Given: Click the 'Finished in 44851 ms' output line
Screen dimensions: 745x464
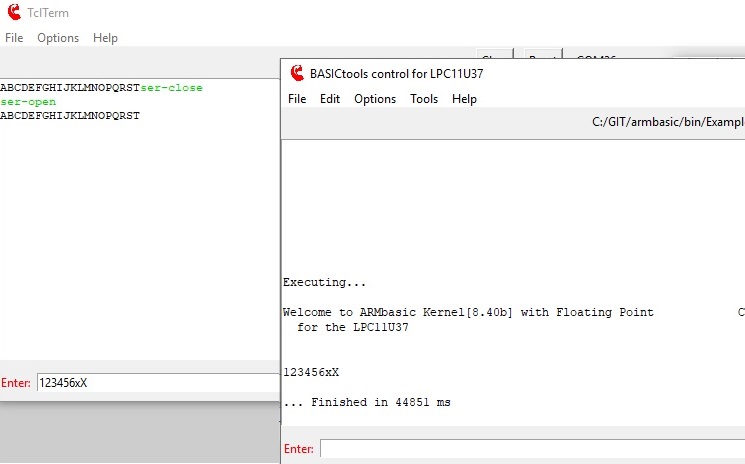Looking at the screenshot, I should pyautogui.click(x=367, y=403).
